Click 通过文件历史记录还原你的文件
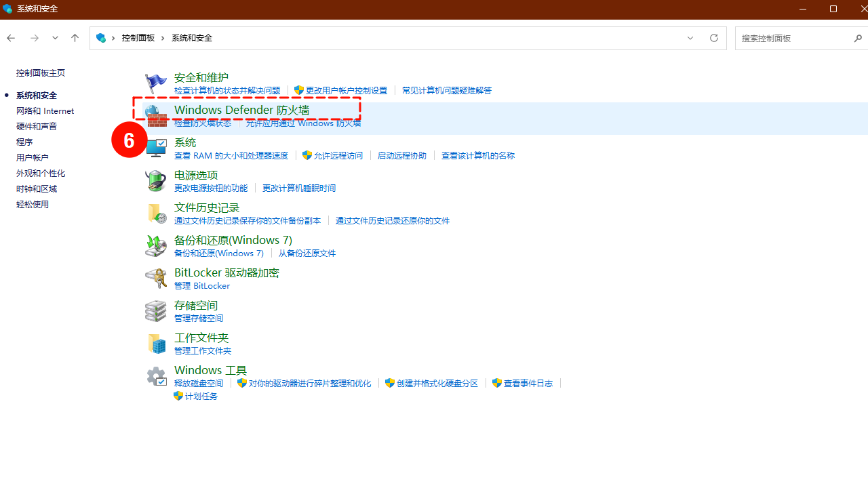This screenshot has height=488, width=868. coord(393,220)
